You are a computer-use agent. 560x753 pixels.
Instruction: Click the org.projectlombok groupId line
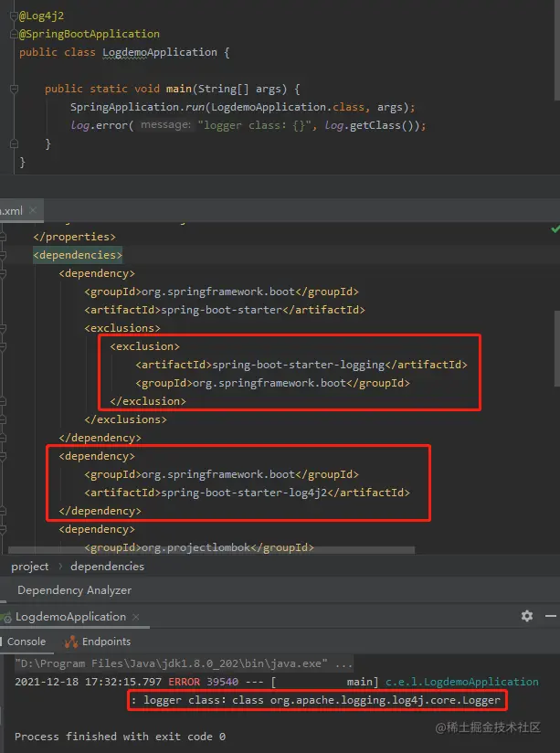[x=199, y=547]
